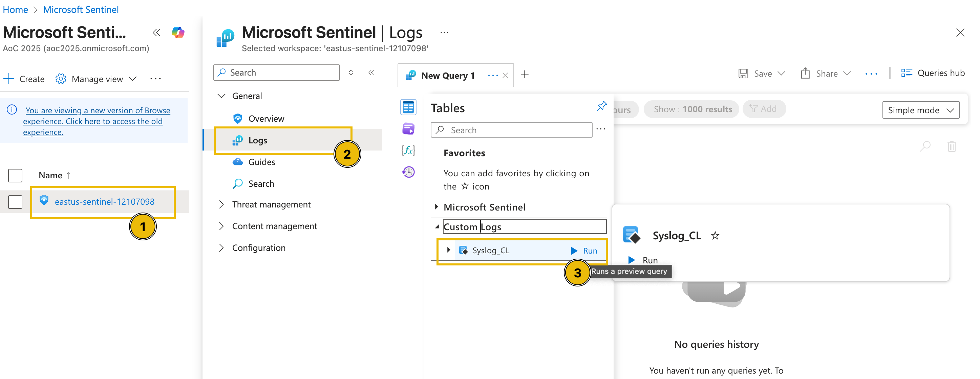Pin the Tables pane using the pin icon
This screenshot has height=379, width=980.
[x=601, y=106]
